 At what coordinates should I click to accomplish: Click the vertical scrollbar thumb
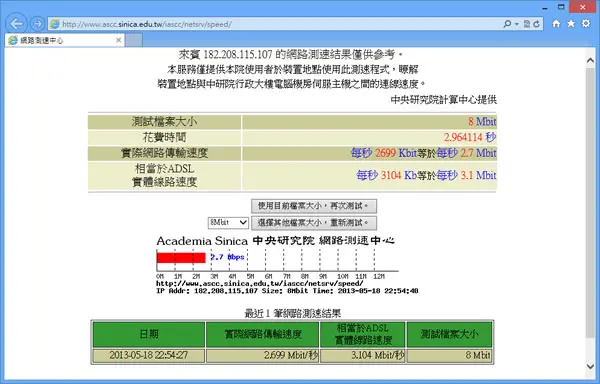(590, 202)
